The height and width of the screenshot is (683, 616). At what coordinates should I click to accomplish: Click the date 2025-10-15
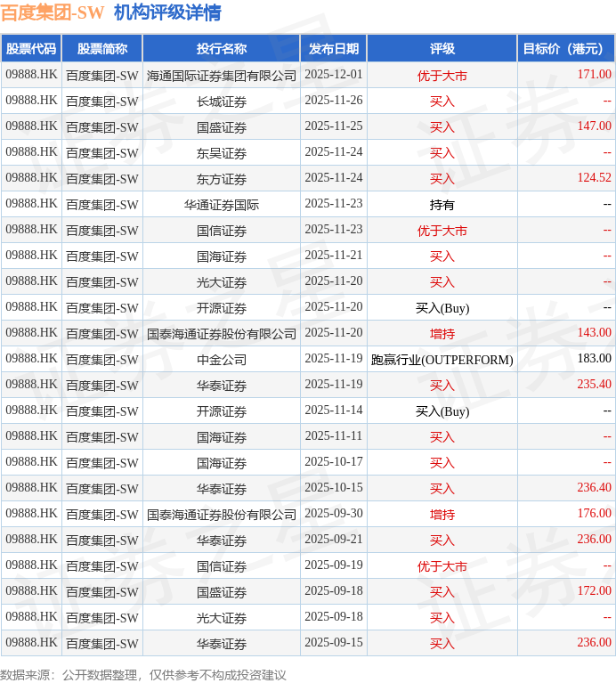coord(334,487)
